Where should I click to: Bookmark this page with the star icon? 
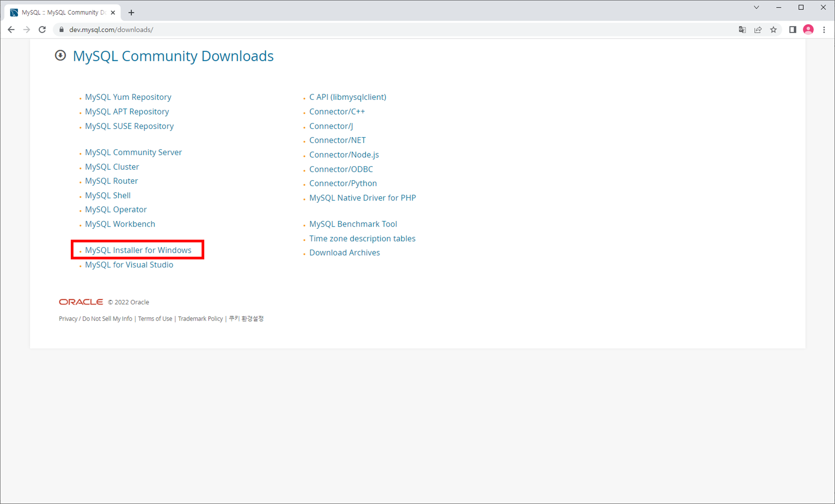coord(774,30)
